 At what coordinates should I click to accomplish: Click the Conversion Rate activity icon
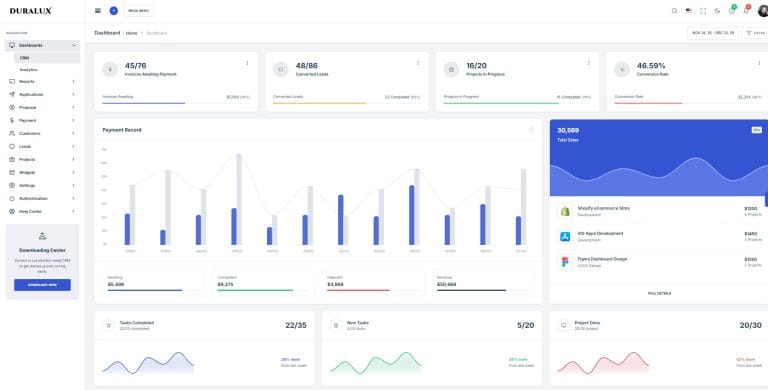[x=622, y=70]
